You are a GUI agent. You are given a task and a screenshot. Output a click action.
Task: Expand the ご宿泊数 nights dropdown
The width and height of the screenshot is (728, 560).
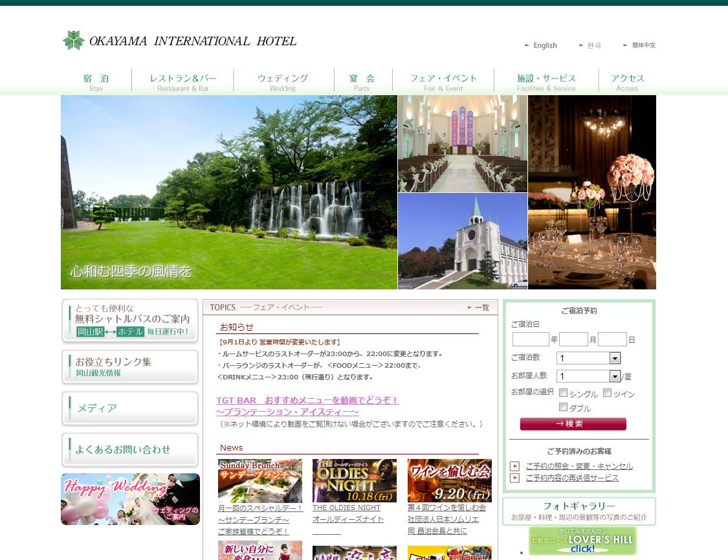(x=615, y=358)
